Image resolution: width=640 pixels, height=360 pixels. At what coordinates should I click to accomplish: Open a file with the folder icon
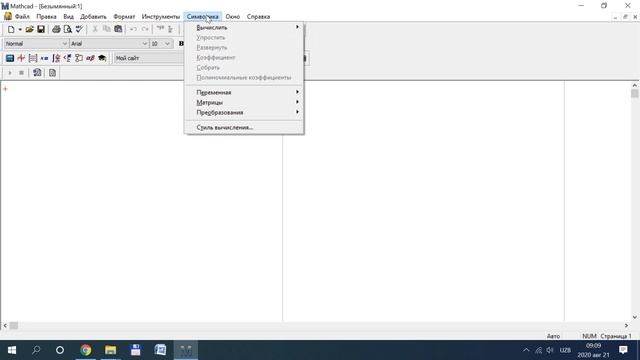(x=29, y=29)
